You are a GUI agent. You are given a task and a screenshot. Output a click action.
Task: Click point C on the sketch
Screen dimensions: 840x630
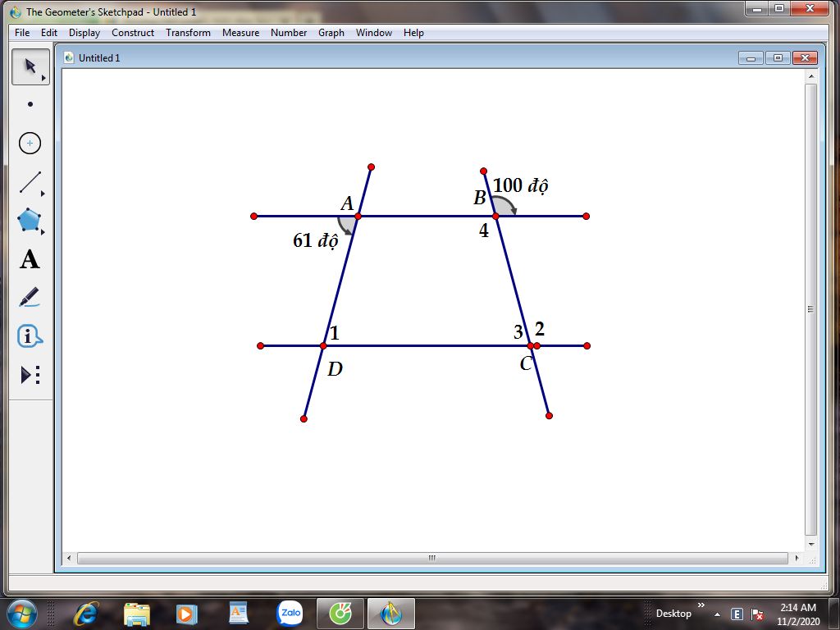click(531, 345)
